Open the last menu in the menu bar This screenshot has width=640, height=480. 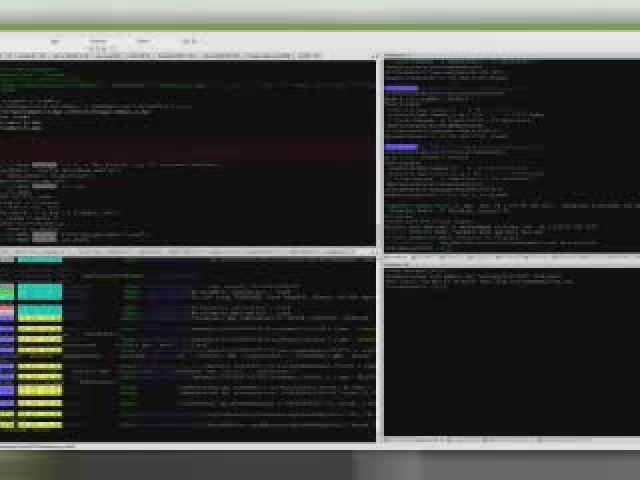pyautogui.click(x=188, y=41)
